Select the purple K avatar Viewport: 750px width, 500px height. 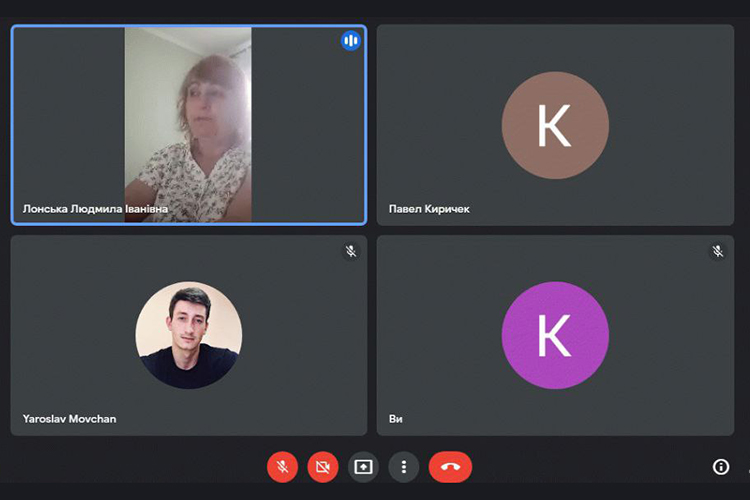click(x=554, y=335)
